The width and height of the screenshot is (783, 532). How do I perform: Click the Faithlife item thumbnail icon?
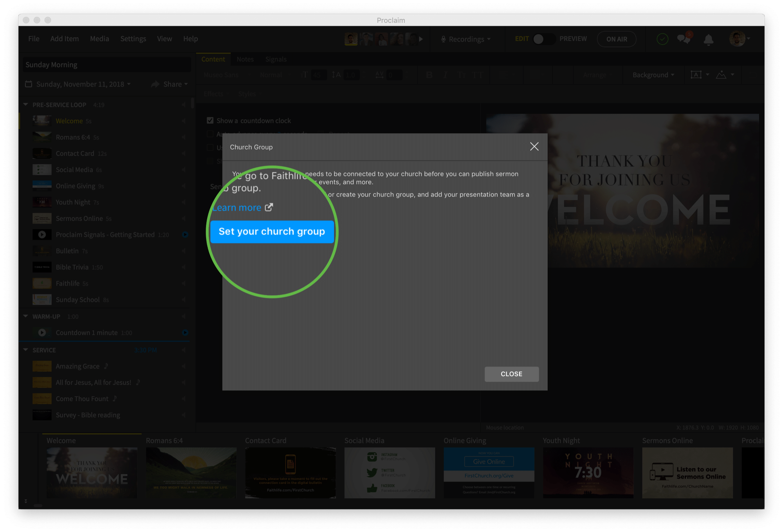(x=42, y=283)
